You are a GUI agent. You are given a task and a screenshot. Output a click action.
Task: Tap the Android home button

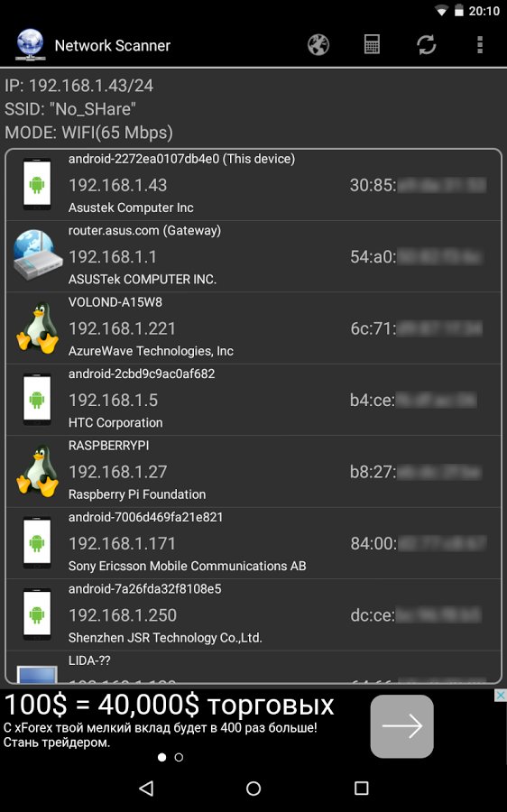(x=253, y=789)
